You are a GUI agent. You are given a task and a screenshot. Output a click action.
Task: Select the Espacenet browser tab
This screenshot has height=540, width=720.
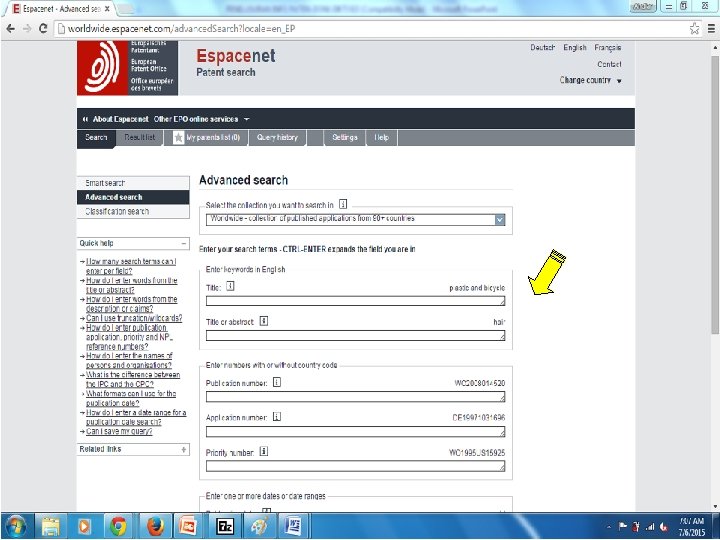tap(62, 9)
